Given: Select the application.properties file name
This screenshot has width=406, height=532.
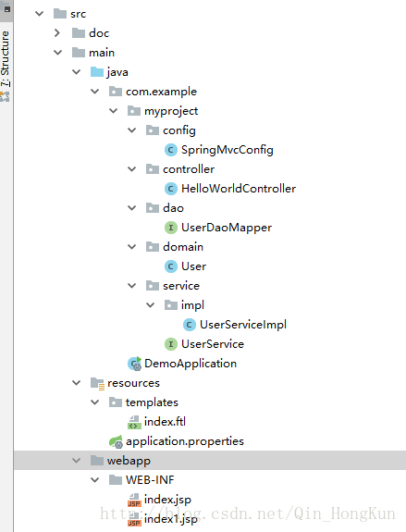Looking at the screenshot, I should (x=185, y=441).
